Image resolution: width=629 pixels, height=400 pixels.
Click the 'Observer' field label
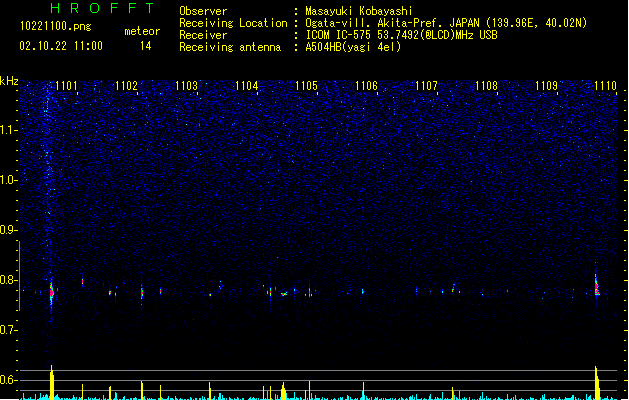point(203,11)
